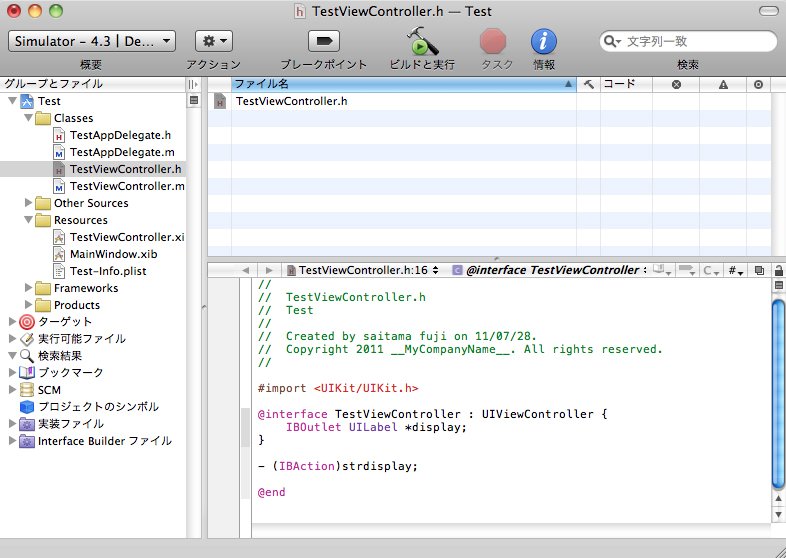
Task: Go back in editor file history
Action: coord(246,270)
